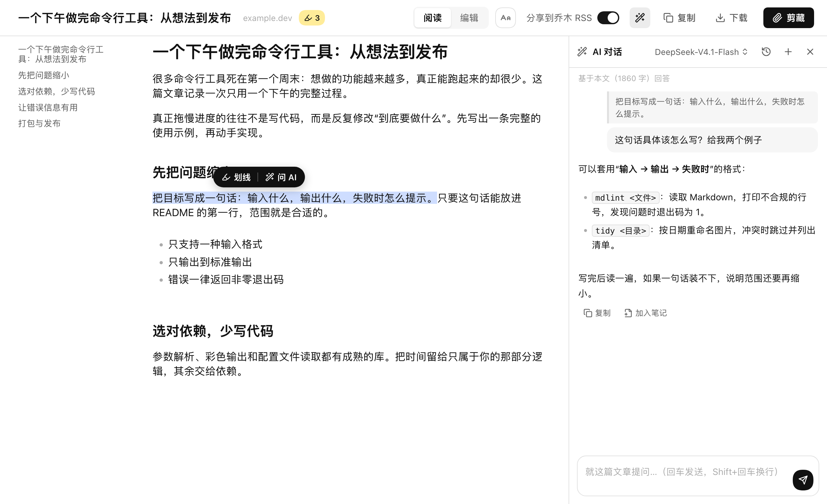Close the AI 对话 panel
The image size is (827, 504).
coord(810,52)
